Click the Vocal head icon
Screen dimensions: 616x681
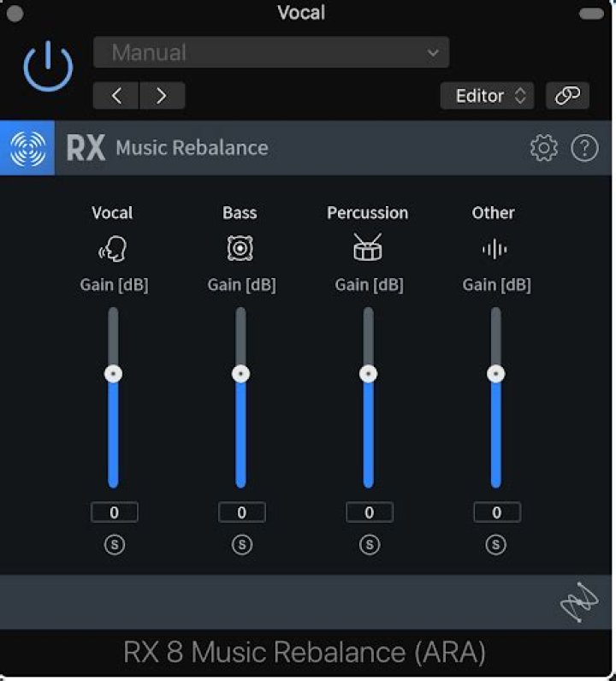tap(113, 249)
